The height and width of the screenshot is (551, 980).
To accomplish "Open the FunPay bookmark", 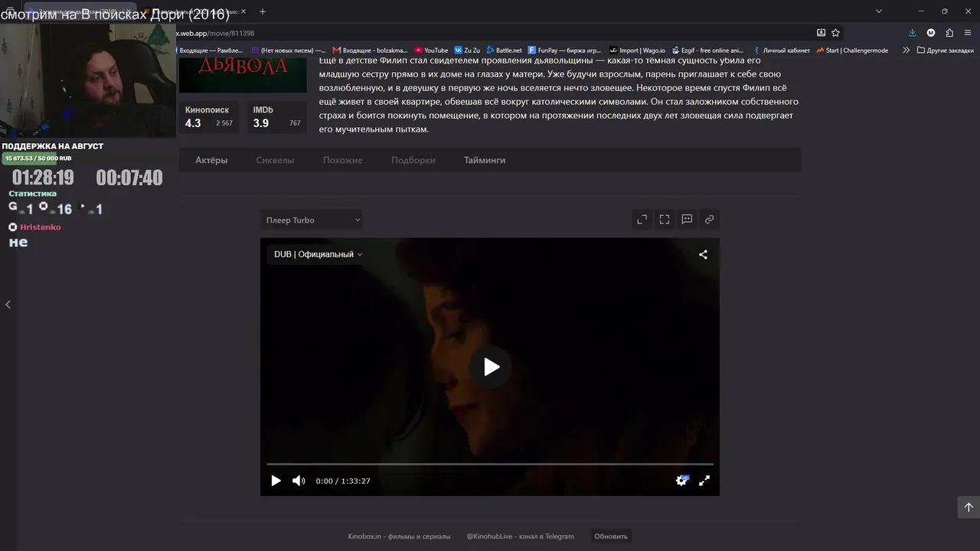I will pos(565,51).
